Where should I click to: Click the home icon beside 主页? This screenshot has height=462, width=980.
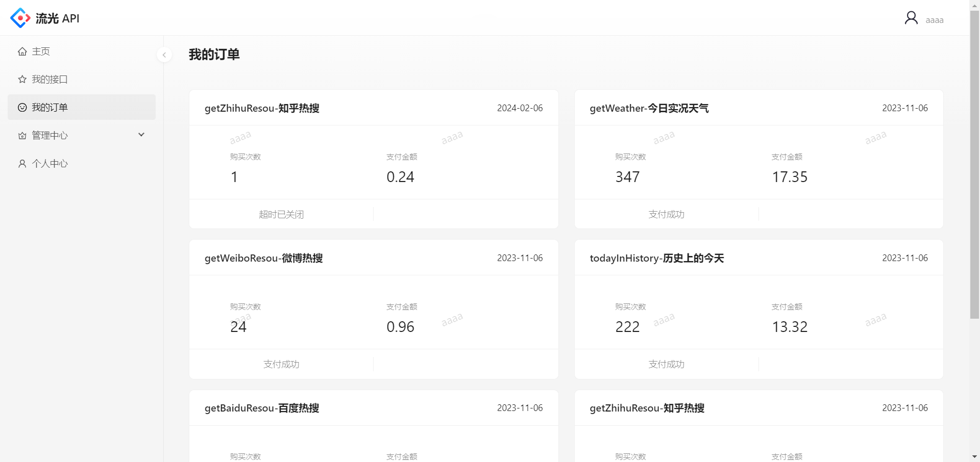coord(22,52)
